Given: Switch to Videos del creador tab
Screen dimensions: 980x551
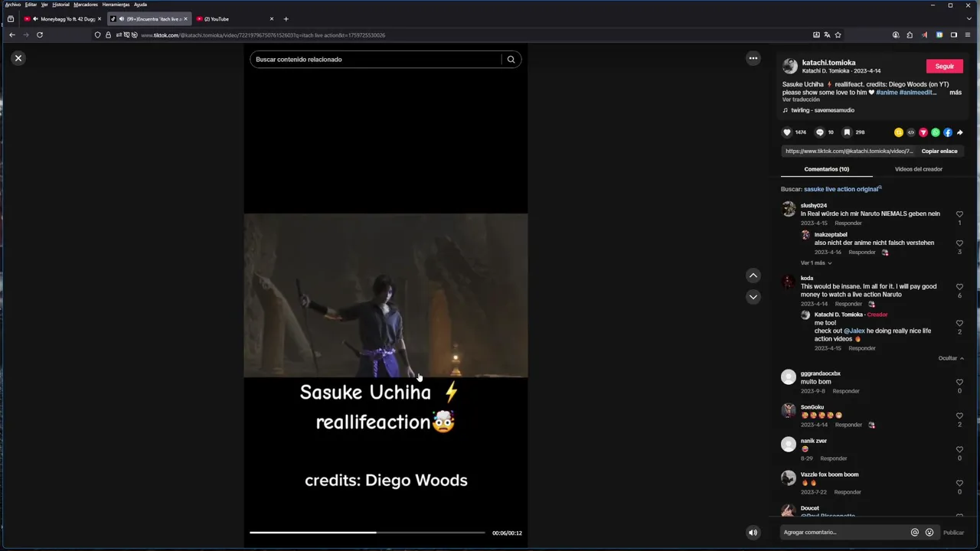Looking at the screenshot, I should coord(919,169).
